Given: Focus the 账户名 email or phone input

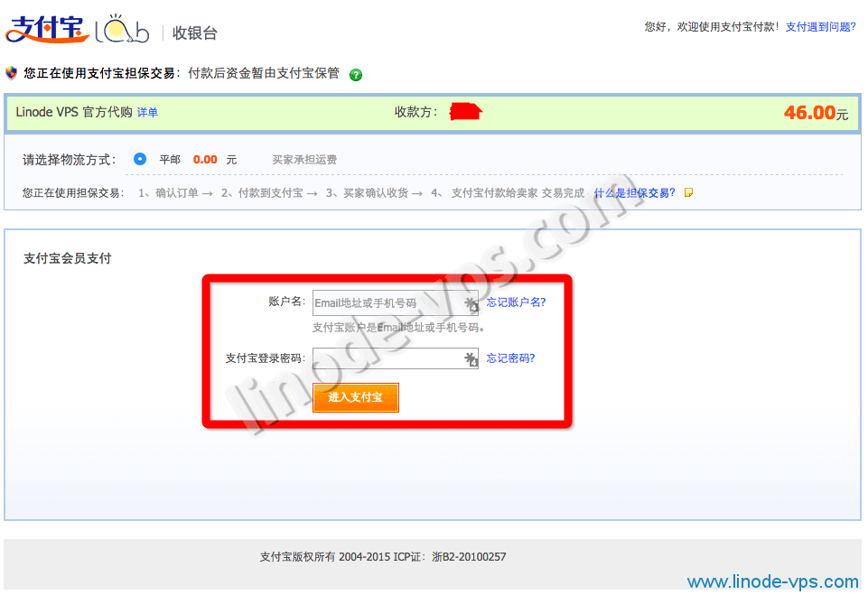Looking at the screenshot, I should point(396,303).
